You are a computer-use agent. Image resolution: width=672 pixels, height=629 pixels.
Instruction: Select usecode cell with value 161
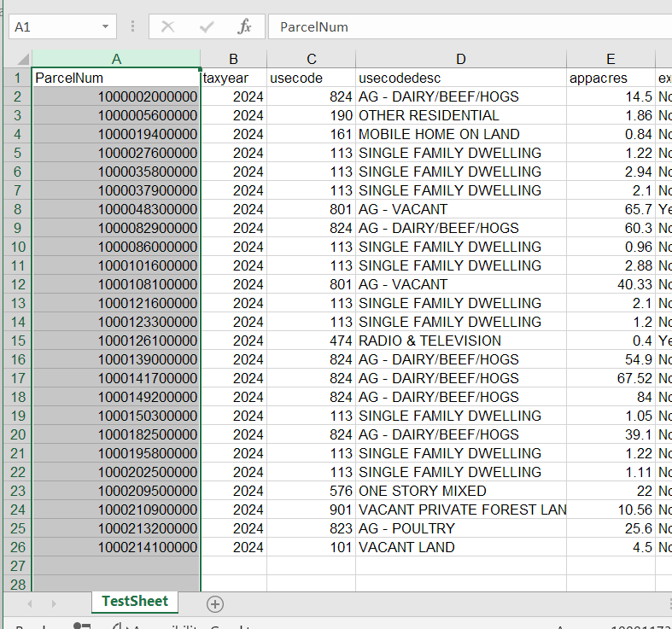click(311, 135)
